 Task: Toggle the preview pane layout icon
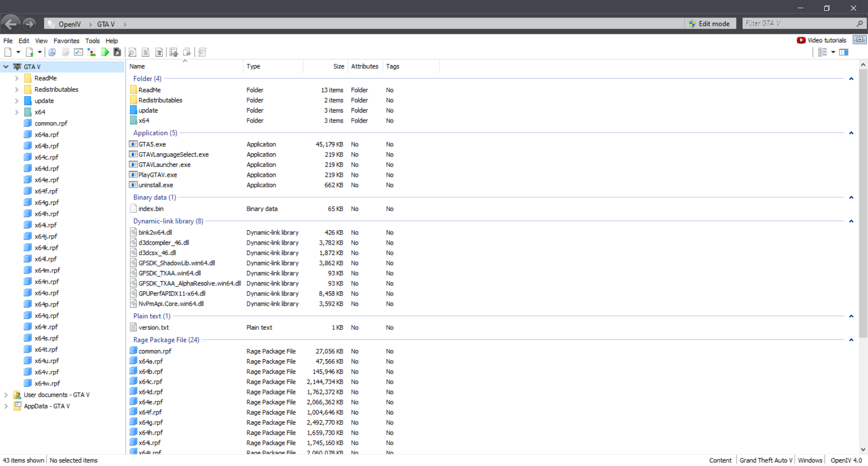click(844, 52)
